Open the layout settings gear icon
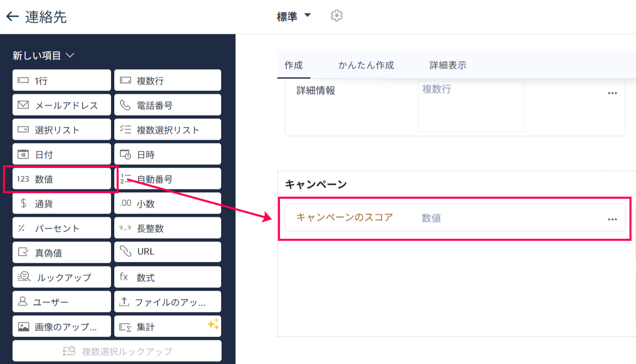Viewport: 636px width, 364px height. (x=336, y=16)
